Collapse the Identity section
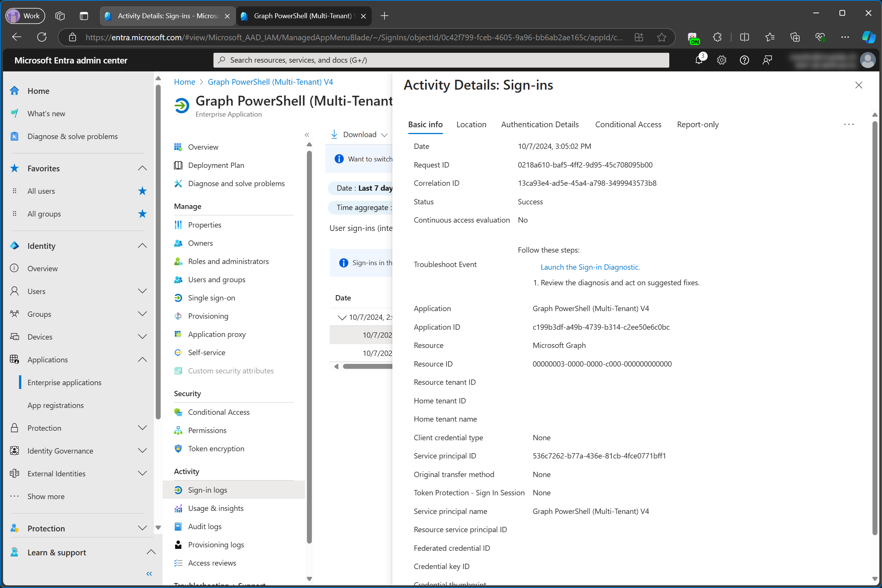 pos(142,246)
